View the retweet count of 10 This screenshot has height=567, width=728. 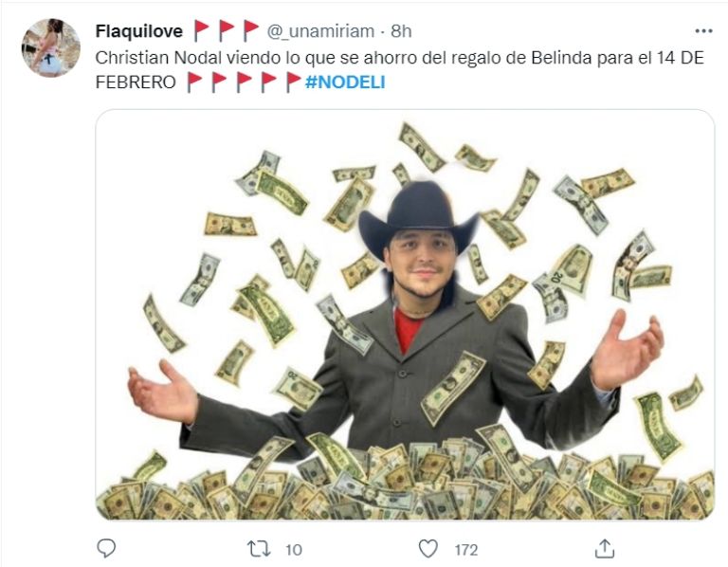pos(294,550)
